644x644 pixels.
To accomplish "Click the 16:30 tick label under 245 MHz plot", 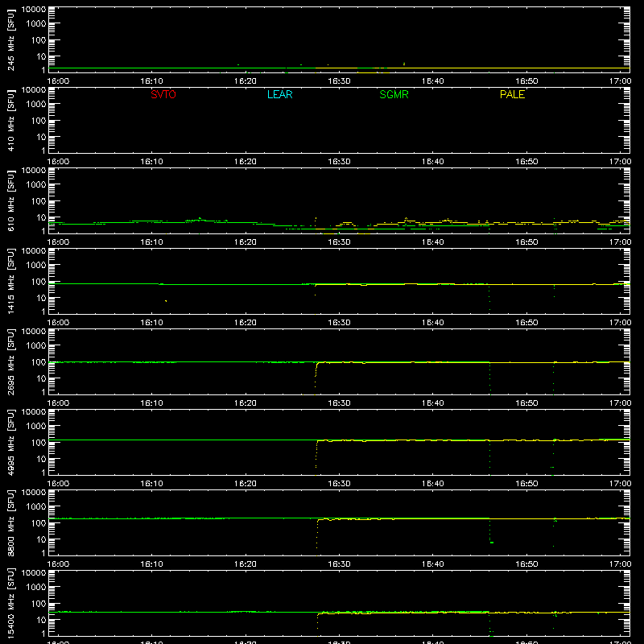I will (339, 81).
